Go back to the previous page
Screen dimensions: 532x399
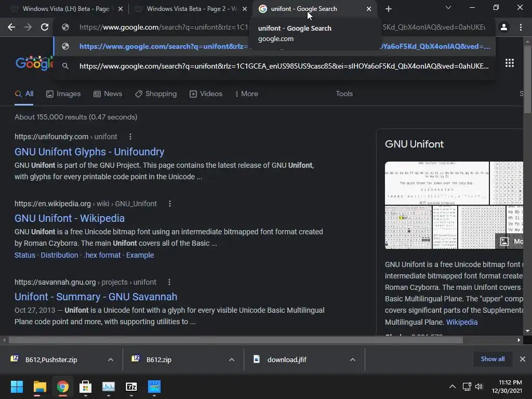tap(11, 27)
